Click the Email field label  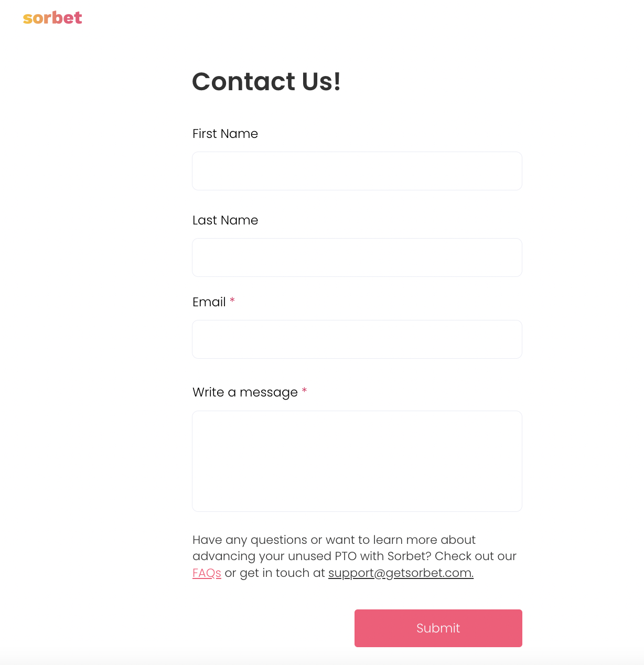coord(209,302)
